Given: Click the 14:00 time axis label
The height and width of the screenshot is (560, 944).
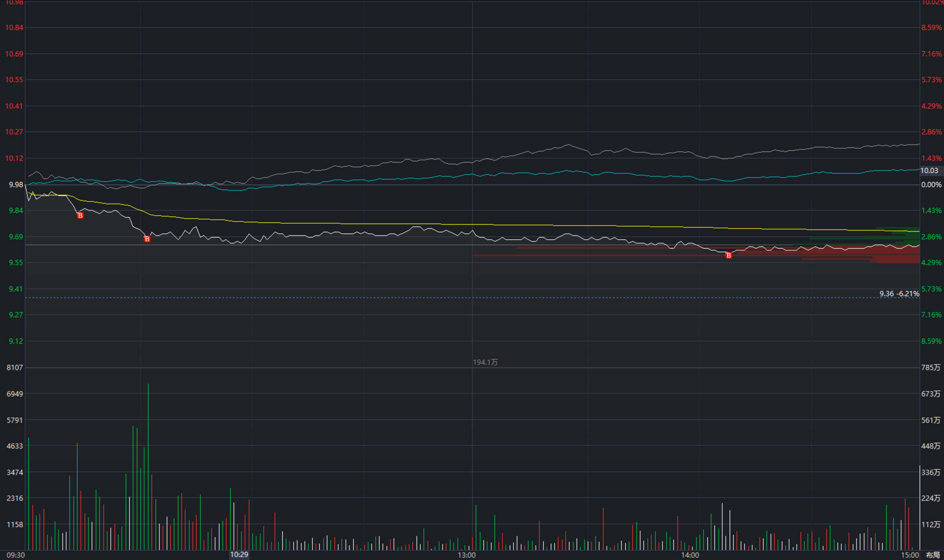Looking at the screenshot, I should [690, 555].
